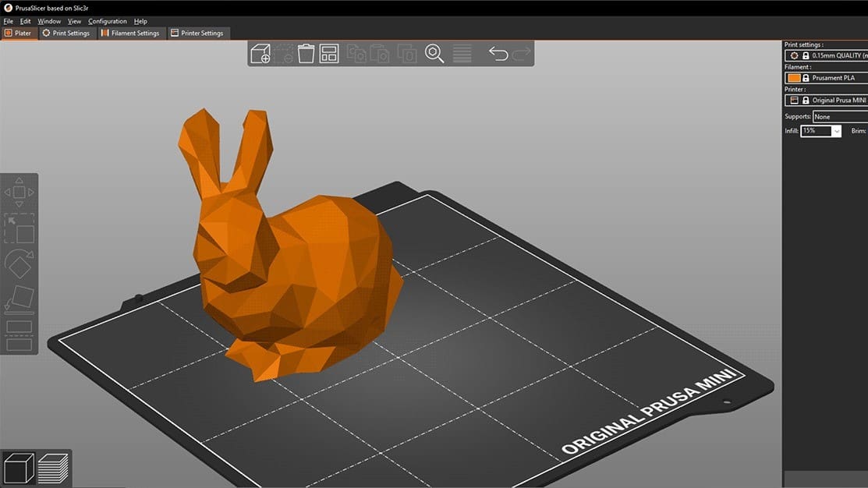Open the Window menu

[x=49, y=21]
